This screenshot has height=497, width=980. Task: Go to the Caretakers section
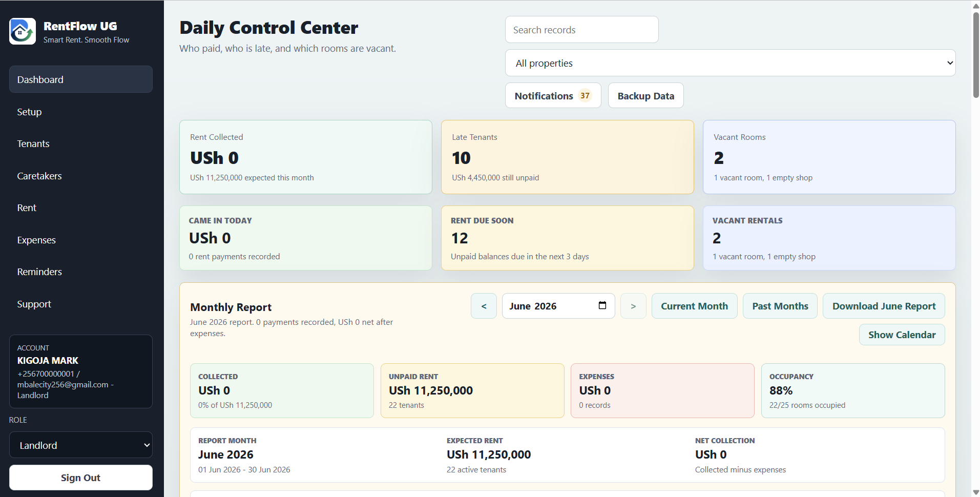coord(81,176)
